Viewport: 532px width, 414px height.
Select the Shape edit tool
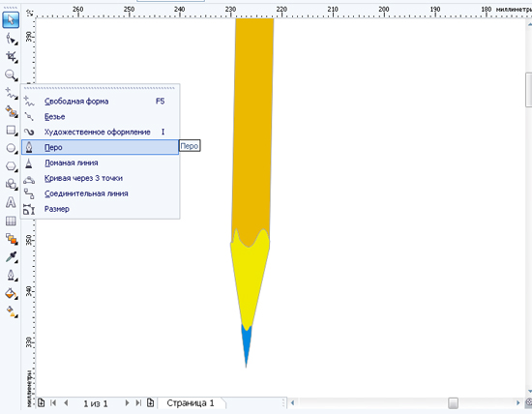11,39
